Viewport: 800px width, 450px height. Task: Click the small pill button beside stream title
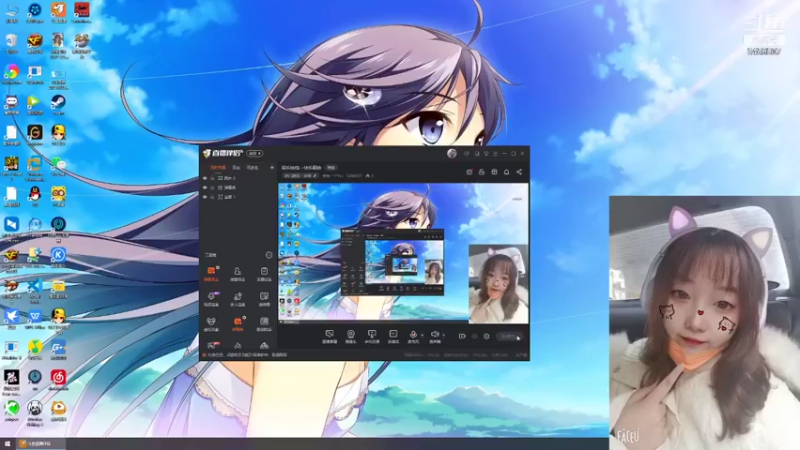pos(331,167)
